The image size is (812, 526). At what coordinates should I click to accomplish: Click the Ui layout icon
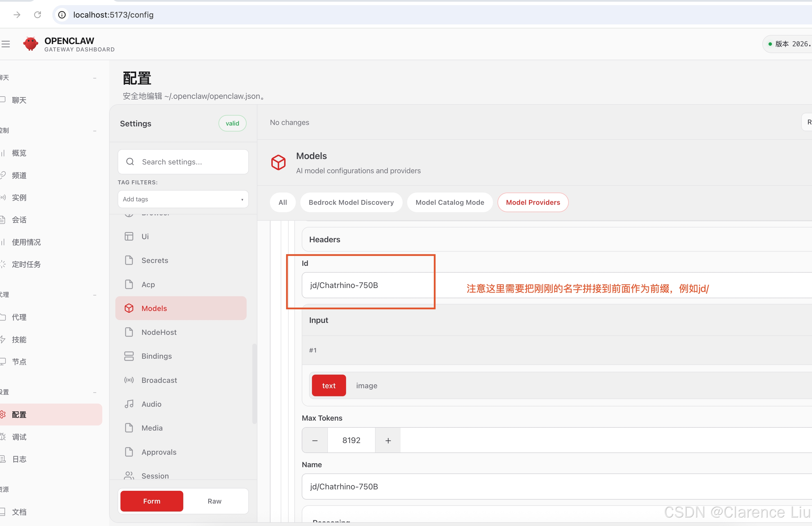[129, 236]
